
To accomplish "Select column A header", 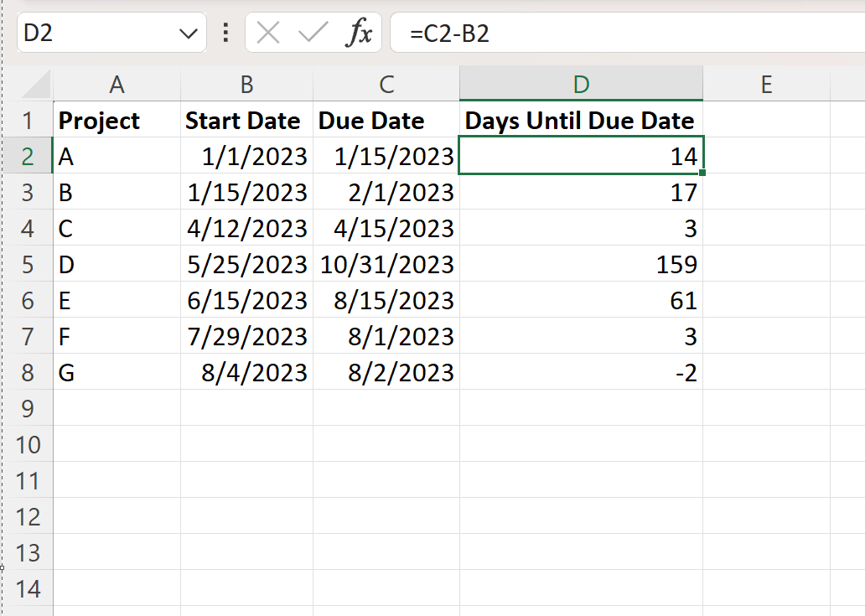I will click(117, 83).
